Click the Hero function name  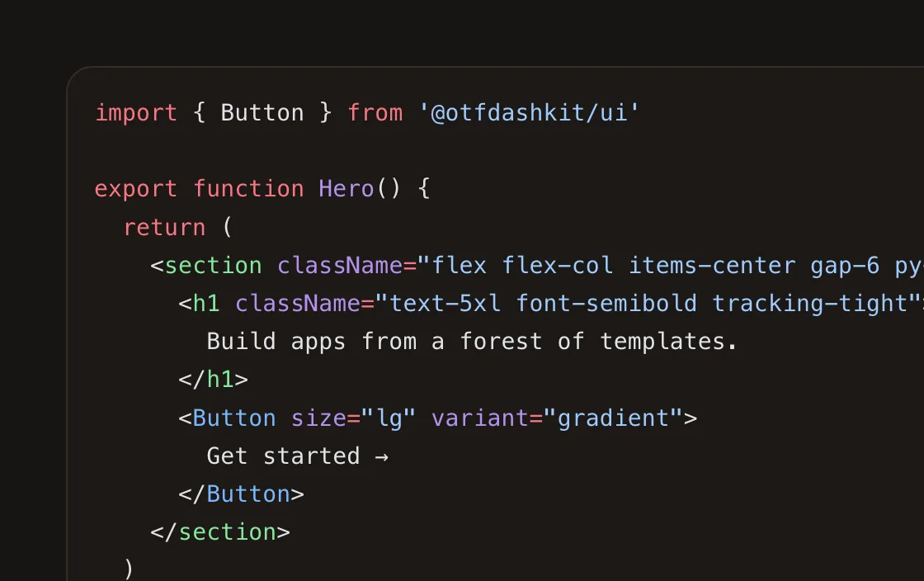[346, 188]
